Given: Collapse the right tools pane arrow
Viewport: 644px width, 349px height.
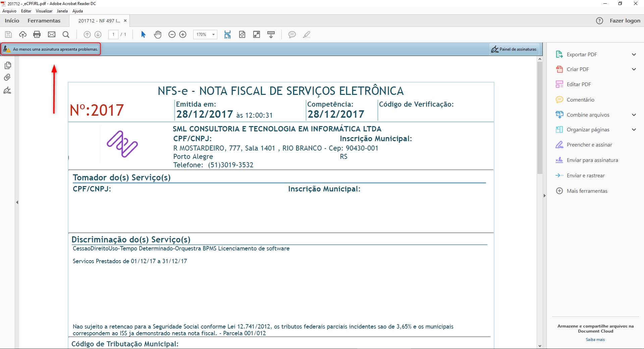Looking at the screenshot, I should 544,195.
